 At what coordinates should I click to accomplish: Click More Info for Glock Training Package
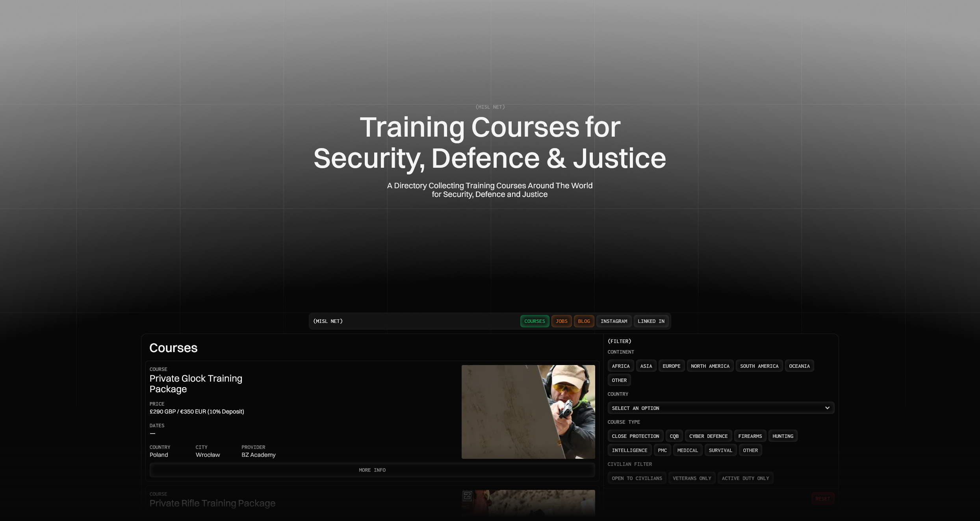click(x=372, y=470)
